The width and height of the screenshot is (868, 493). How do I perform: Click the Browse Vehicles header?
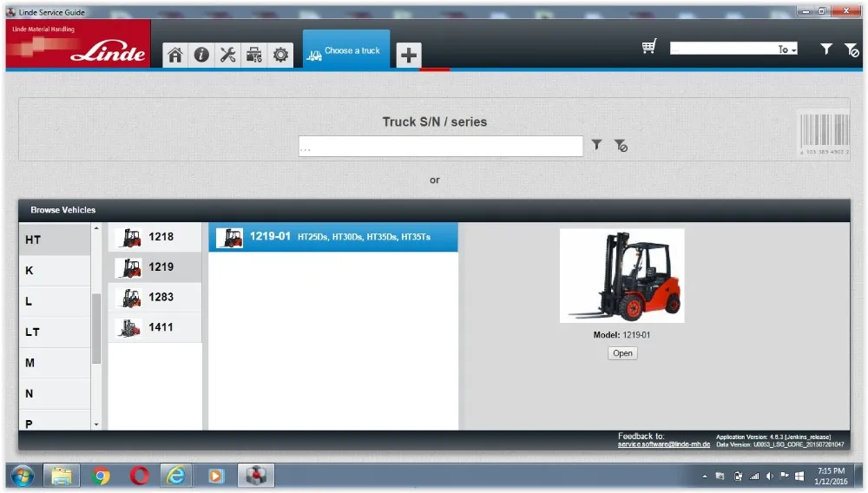tap(62, 210)
